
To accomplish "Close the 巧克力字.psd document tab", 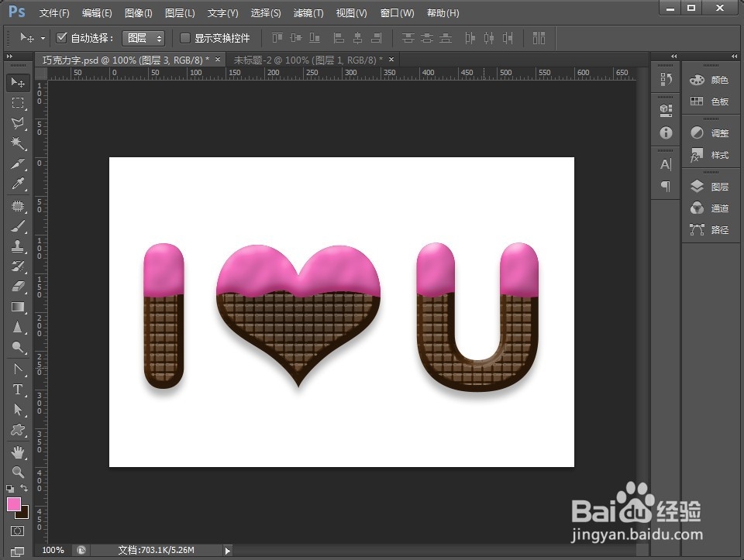I will [x=218, y=60].
